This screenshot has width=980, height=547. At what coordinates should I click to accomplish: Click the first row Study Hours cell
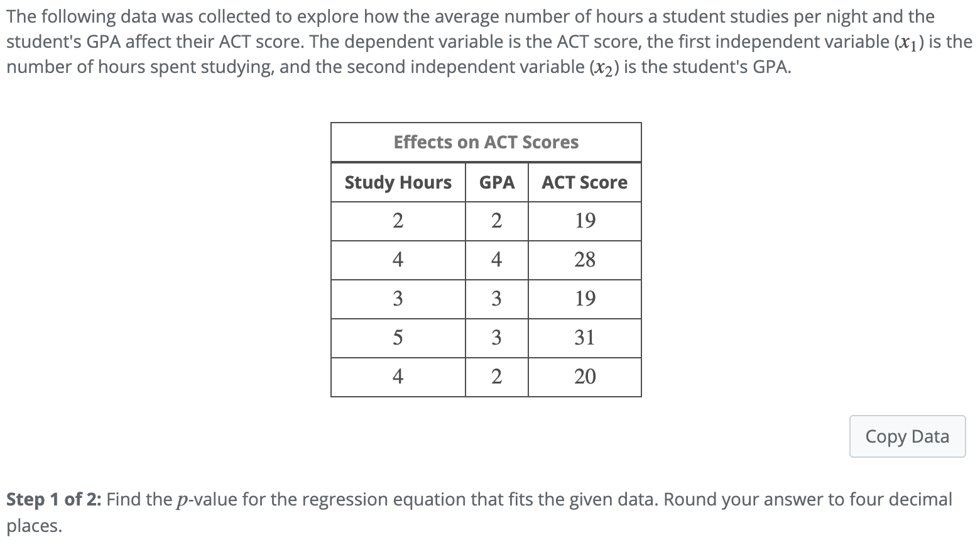coord(398,221)
